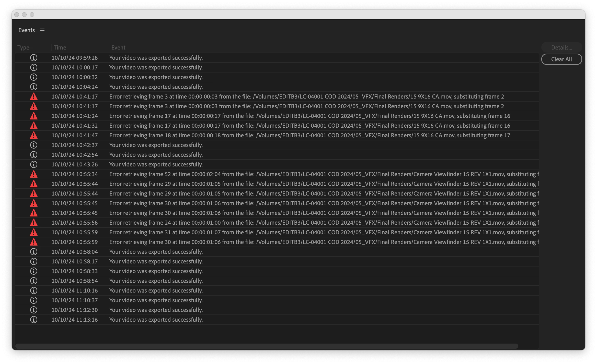
Task: Select the Events panel tab title
Action: [x=27, y=30]
